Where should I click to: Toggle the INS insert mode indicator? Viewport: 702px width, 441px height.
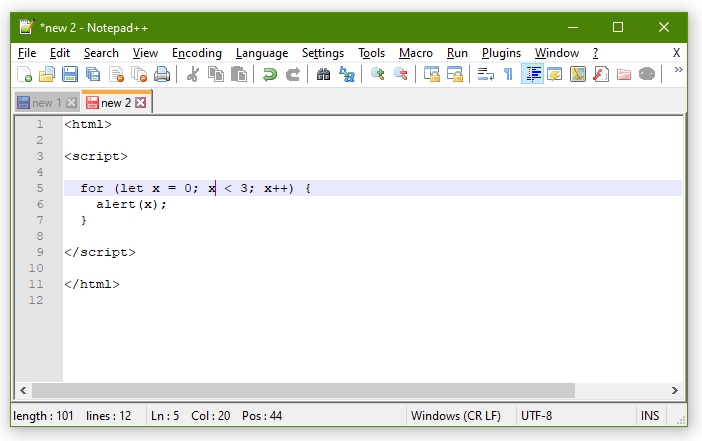coord(650,416)
